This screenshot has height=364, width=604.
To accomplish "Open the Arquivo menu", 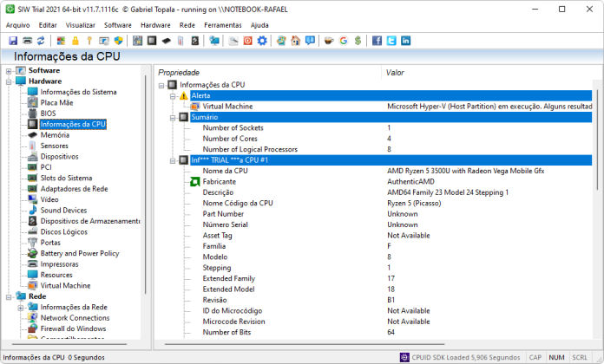I will 17,25.
